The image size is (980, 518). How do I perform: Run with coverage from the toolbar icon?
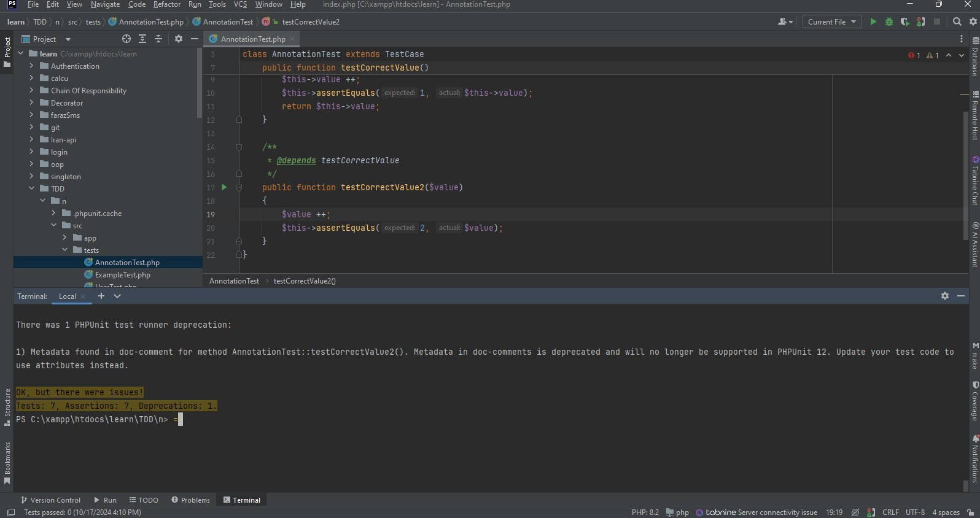click(x=904, y=21)
